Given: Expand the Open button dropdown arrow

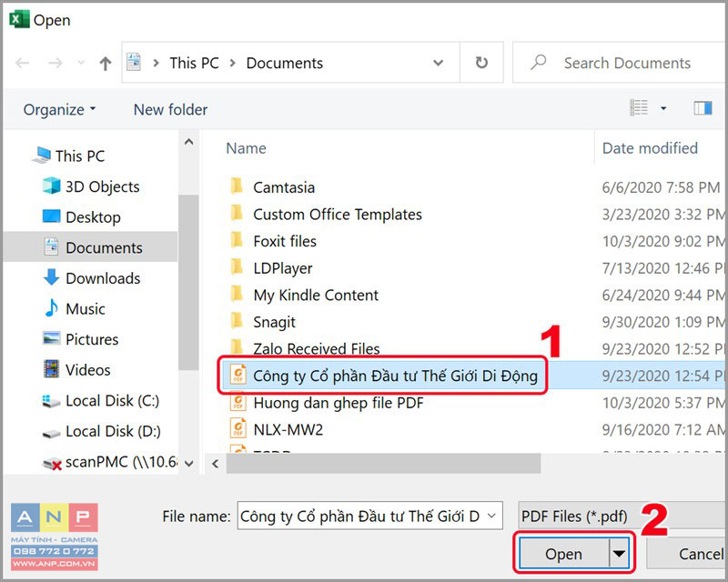Looking at the screenshot, I should pyautogui.click(x=619, y=553).
